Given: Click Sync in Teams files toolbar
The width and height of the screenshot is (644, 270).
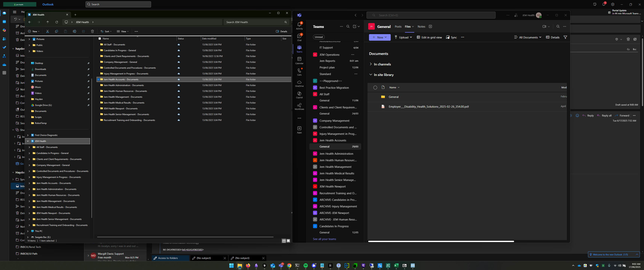Looking at the screenshot, I should pos(451,37).
